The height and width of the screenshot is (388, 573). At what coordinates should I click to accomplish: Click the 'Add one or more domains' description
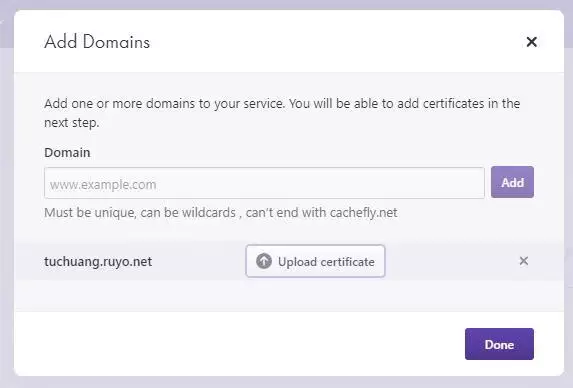pos(282,113)
